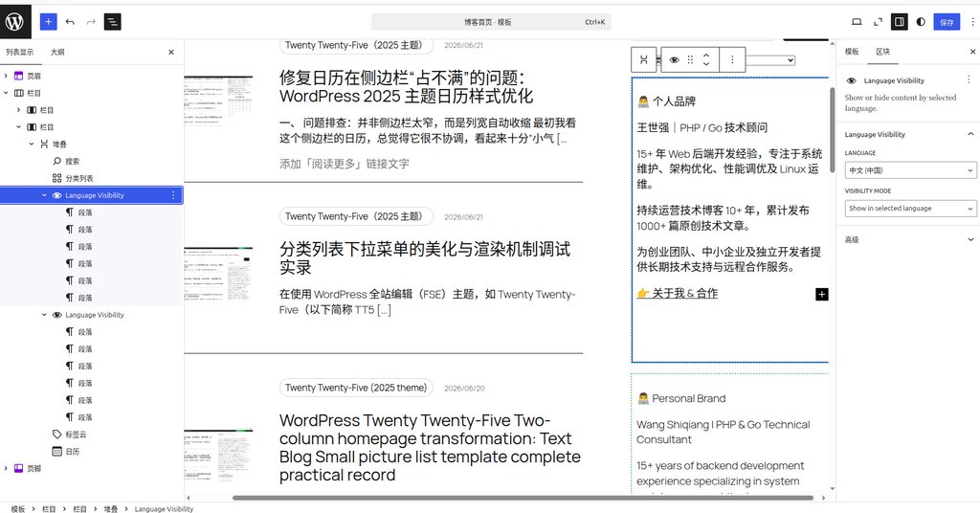
Task: Switch to 大纲 tab
Action: point(57,52)
